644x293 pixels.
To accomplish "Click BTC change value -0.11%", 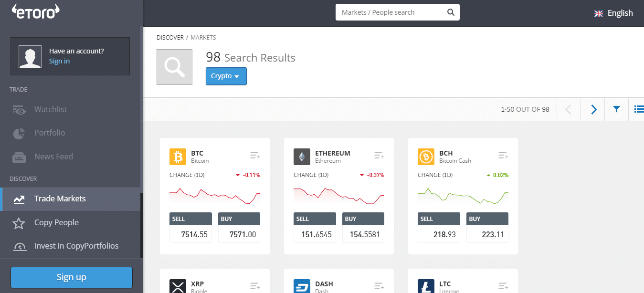I will (x=252, y=175).
